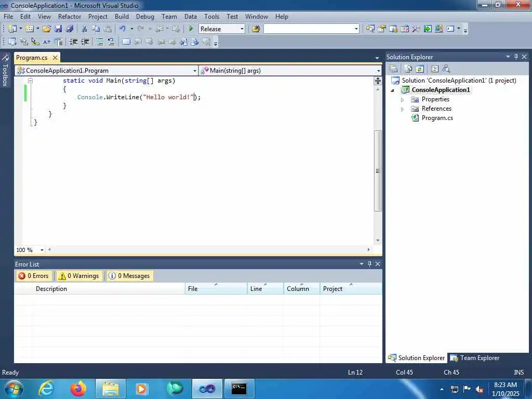
Task: Comment out the selected lines icon
Action: pos(99,42)
